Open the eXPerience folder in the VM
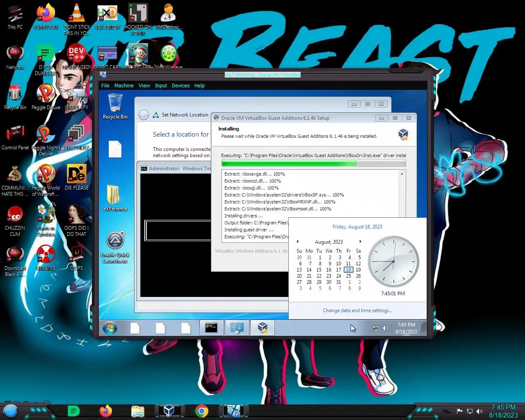This screenshot has height=420, width=525. (x=115, y=198)
